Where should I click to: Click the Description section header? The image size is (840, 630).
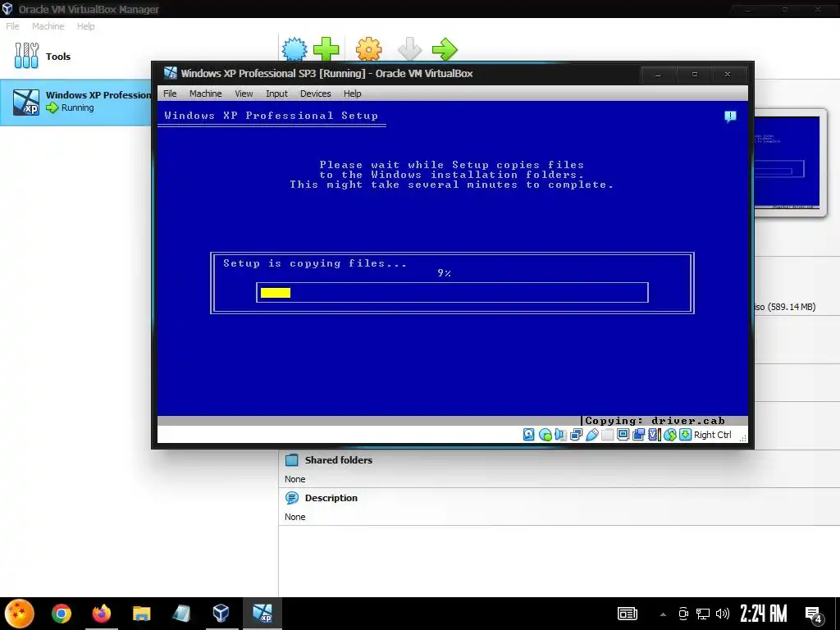click(331, 498)
